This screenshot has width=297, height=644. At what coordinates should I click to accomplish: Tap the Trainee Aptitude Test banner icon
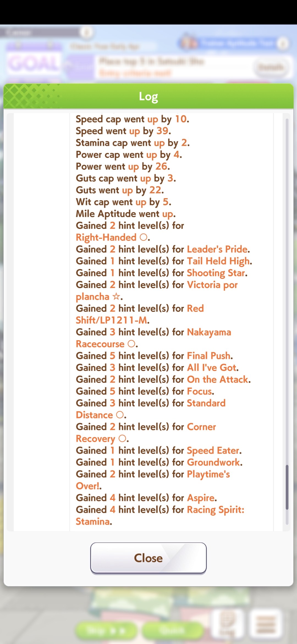[x=189, y=43]
